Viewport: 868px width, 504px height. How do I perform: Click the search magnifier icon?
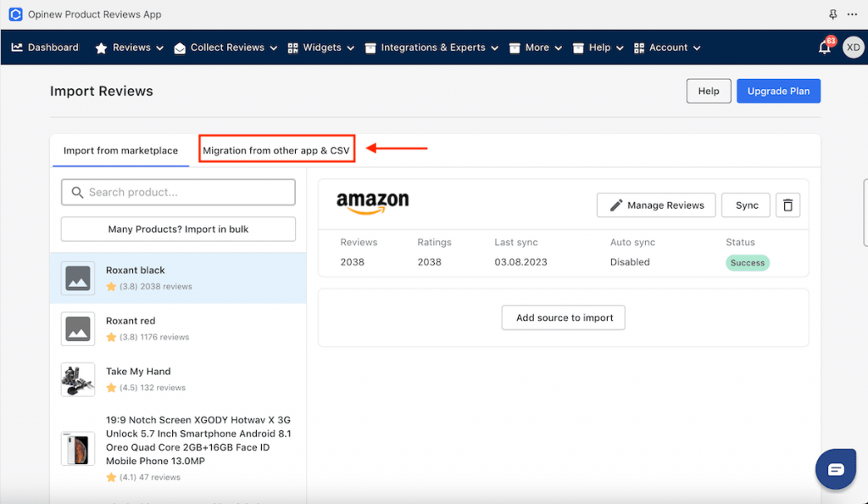click(77, 193)
